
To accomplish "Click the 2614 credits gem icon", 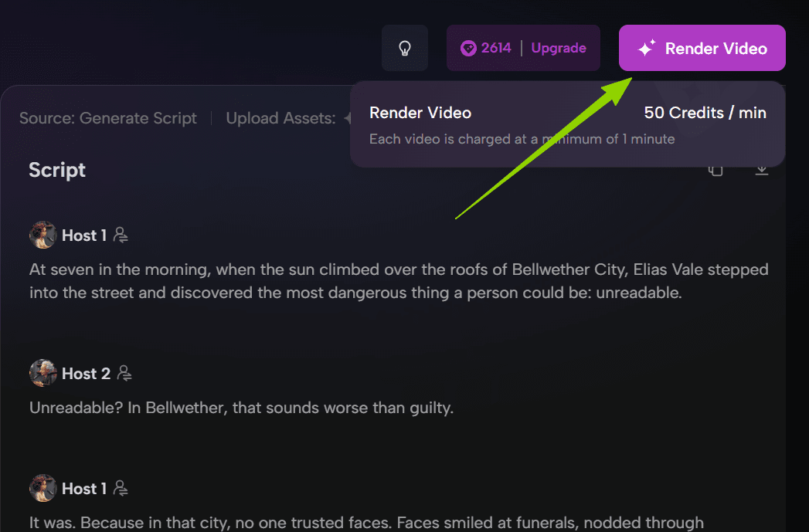I will (x=468, y=49).
